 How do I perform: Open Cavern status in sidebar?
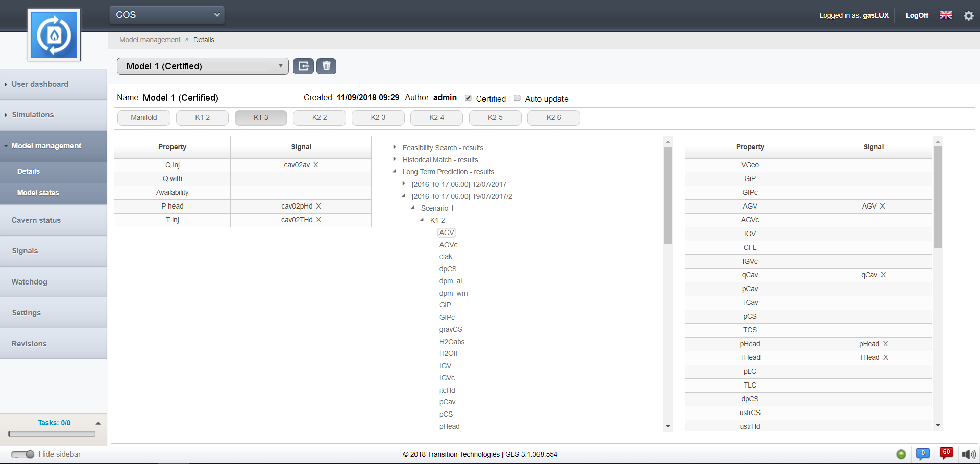click(x=36, y=220)
